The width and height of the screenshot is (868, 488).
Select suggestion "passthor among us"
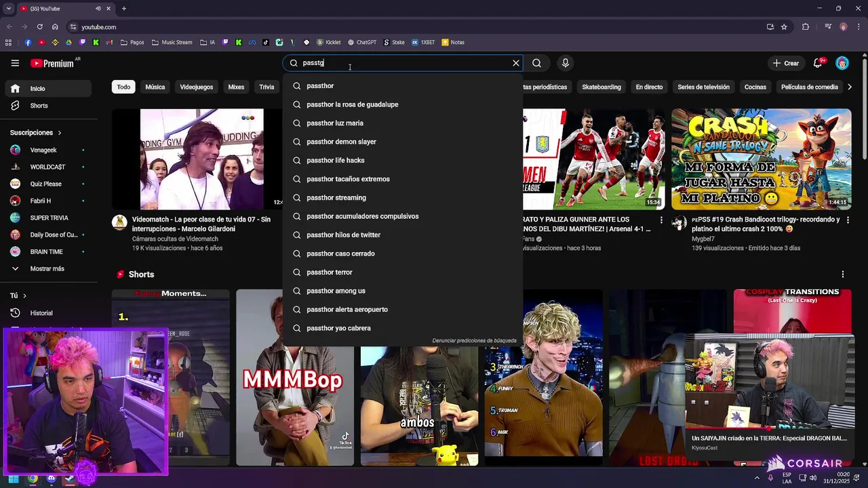402,291
